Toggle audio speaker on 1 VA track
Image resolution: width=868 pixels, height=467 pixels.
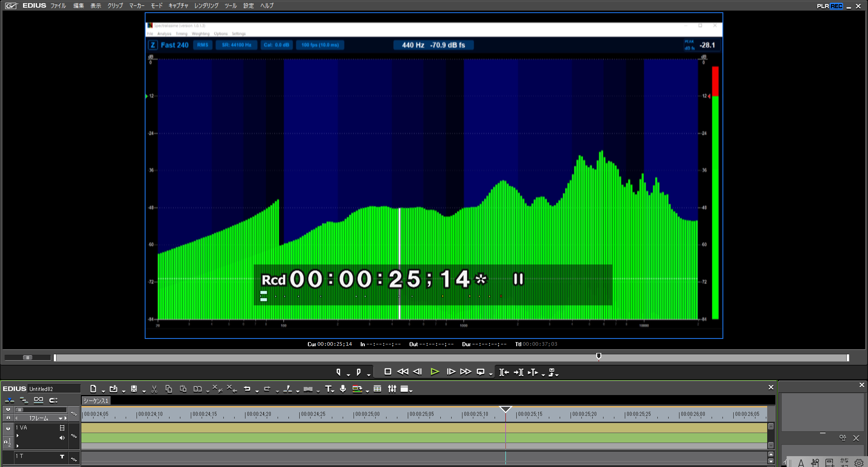pyautogui.click(x=62, y=438)
